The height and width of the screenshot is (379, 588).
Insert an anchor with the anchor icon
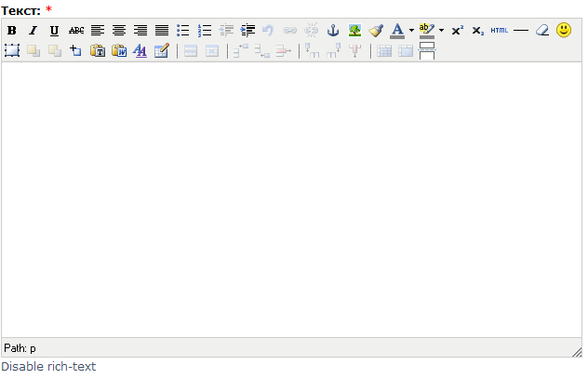click(333, 30)
